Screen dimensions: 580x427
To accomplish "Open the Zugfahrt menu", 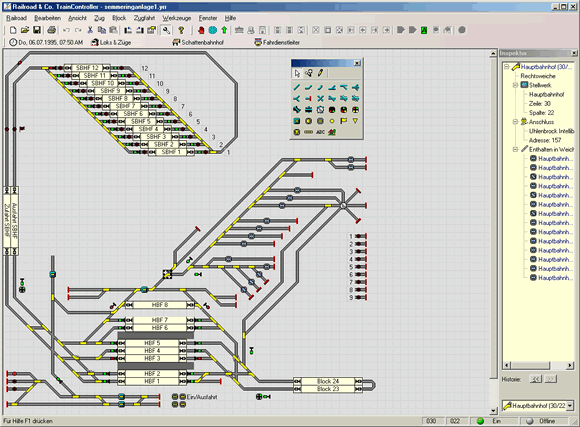I will 144,18.
